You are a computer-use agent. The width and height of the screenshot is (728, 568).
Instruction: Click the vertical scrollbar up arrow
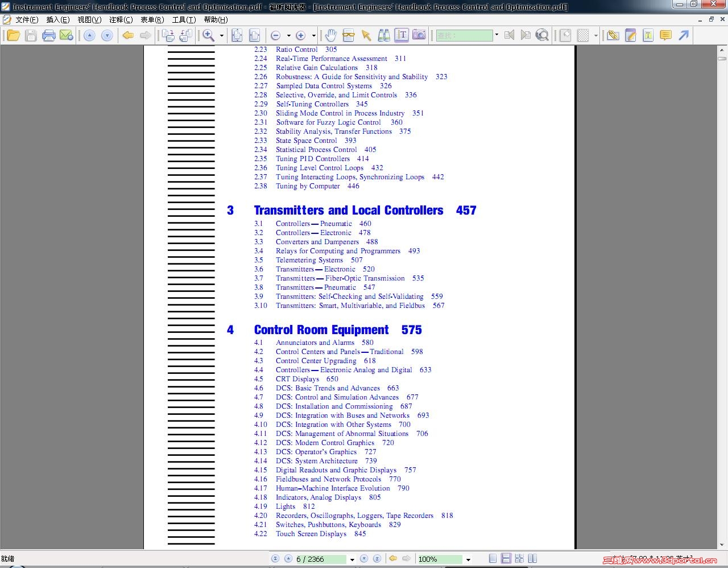pyautogui.click(x=722, y=50)
